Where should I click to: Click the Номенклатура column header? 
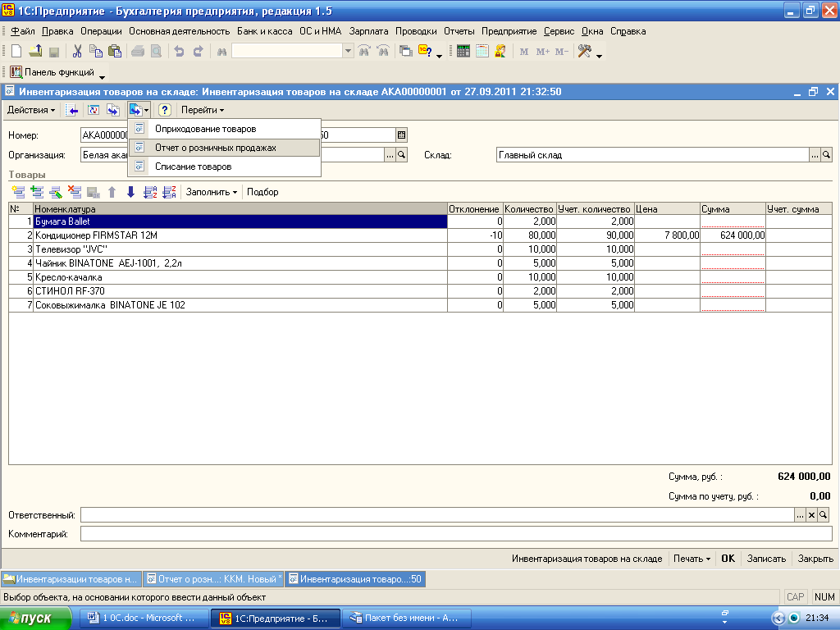click(240, 209)
